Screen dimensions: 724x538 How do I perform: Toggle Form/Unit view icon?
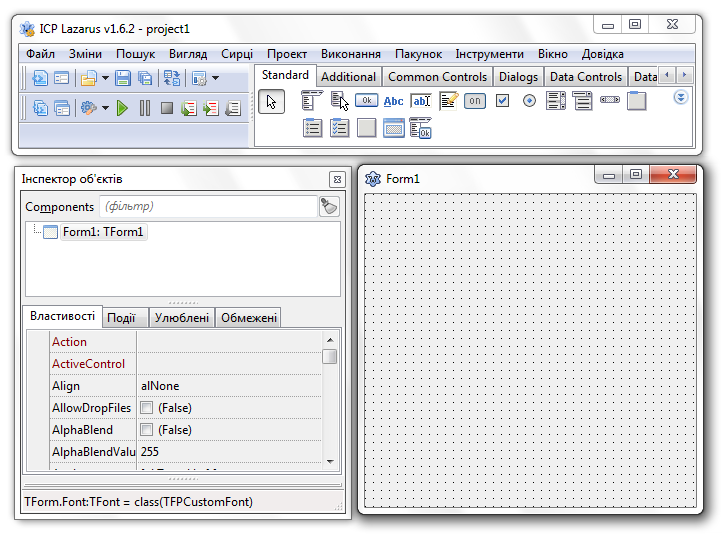[172, 78]
